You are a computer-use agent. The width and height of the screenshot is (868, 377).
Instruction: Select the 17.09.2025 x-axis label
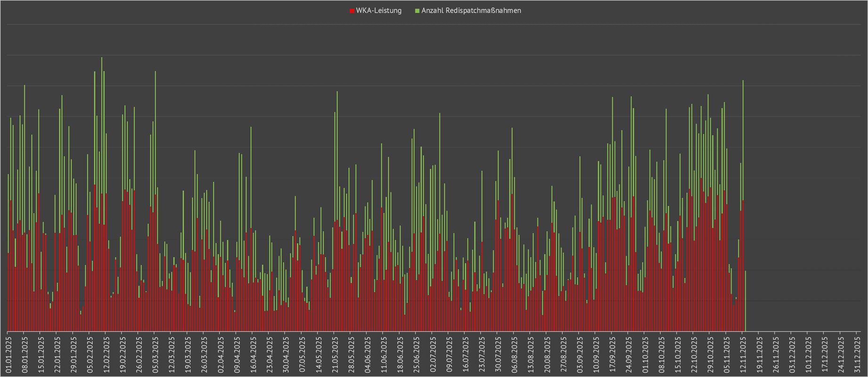tap(612, 353)
